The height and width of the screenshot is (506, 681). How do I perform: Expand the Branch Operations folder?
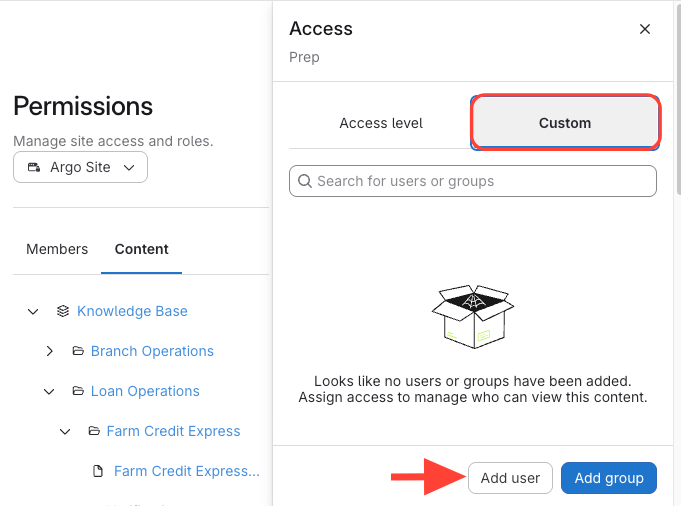(49, 351)
